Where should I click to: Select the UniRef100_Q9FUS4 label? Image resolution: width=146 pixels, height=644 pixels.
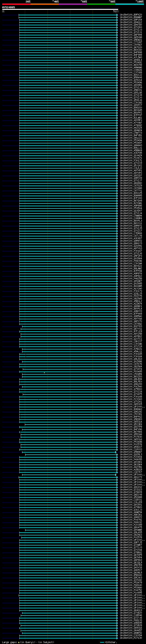pos(131,20)
